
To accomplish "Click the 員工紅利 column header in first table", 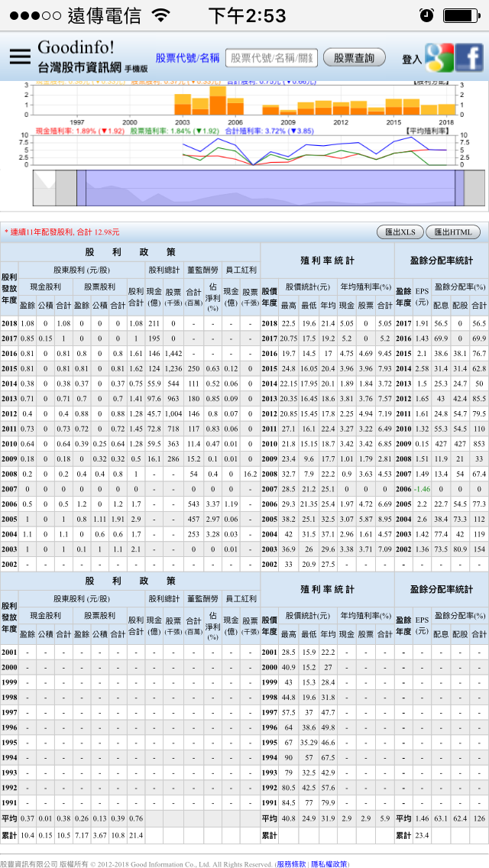I will pos(241,270).
